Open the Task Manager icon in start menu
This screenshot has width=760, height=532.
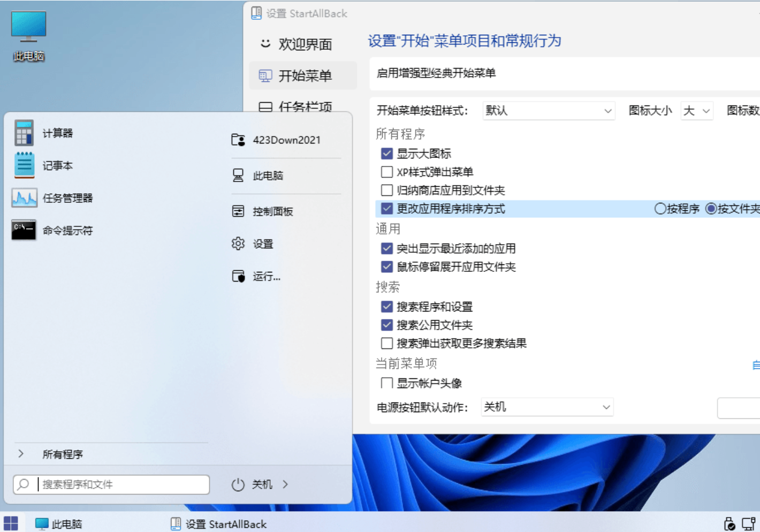(24, 198)
